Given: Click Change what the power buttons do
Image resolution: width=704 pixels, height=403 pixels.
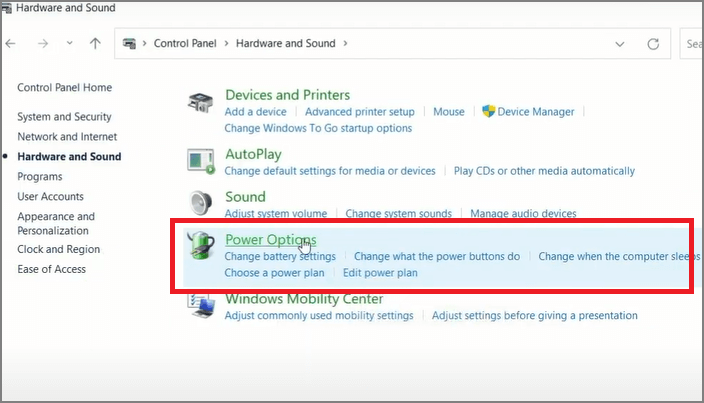Looking at the screenshot, I should 437,256.
